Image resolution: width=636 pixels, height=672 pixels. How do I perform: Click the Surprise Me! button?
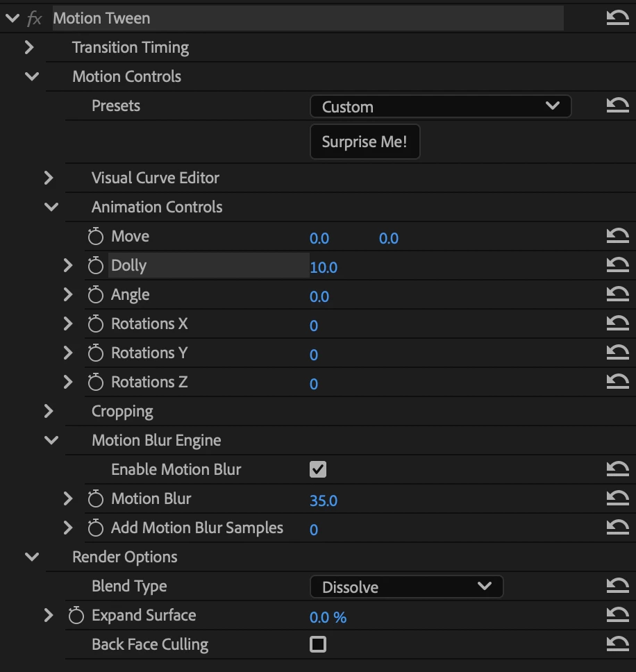click(x=365, y=142)
